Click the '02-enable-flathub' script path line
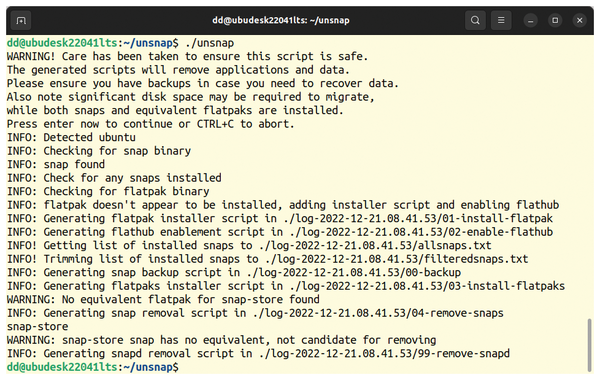600x380 pixels. click(280, 232)
